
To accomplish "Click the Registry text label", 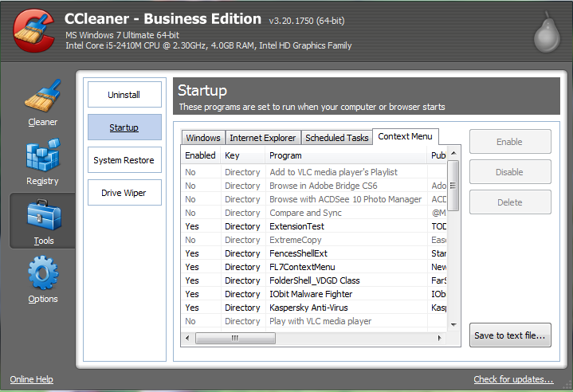I will (x=42, y=181).
